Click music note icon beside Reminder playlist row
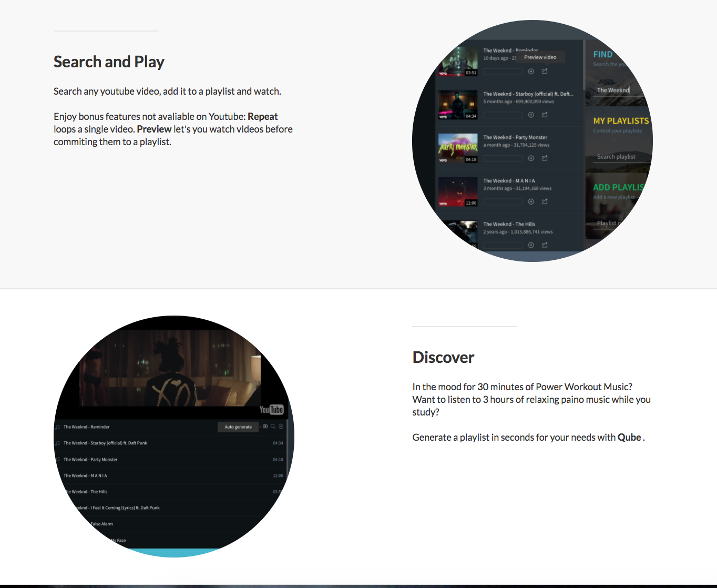 point(58,427)
